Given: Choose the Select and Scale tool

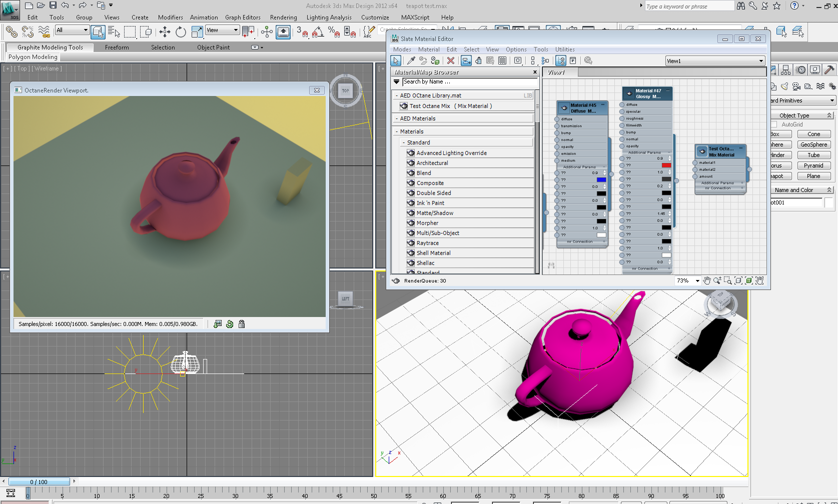Looking at the screenshot, I should (197, 32).
